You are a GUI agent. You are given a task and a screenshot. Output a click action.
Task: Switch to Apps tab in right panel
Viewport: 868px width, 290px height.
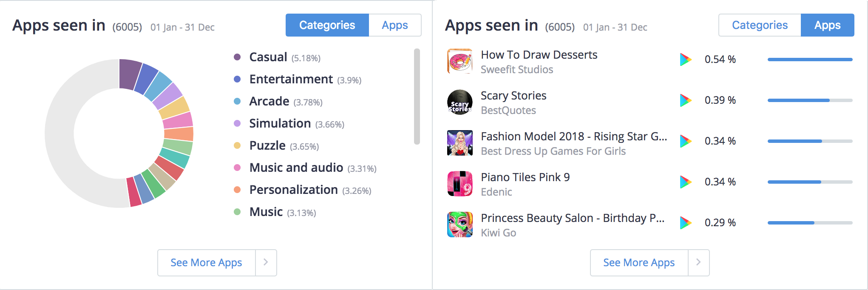tap(828, 25)
